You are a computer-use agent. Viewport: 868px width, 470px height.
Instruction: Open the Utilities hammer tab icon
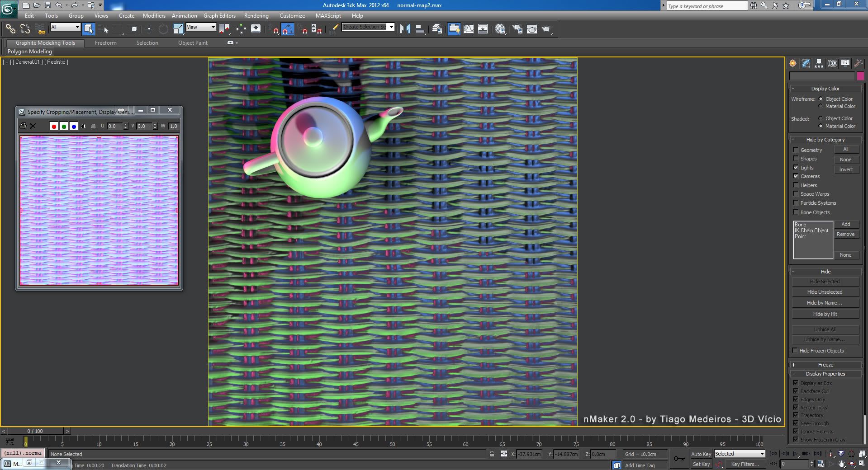(858, 63)
